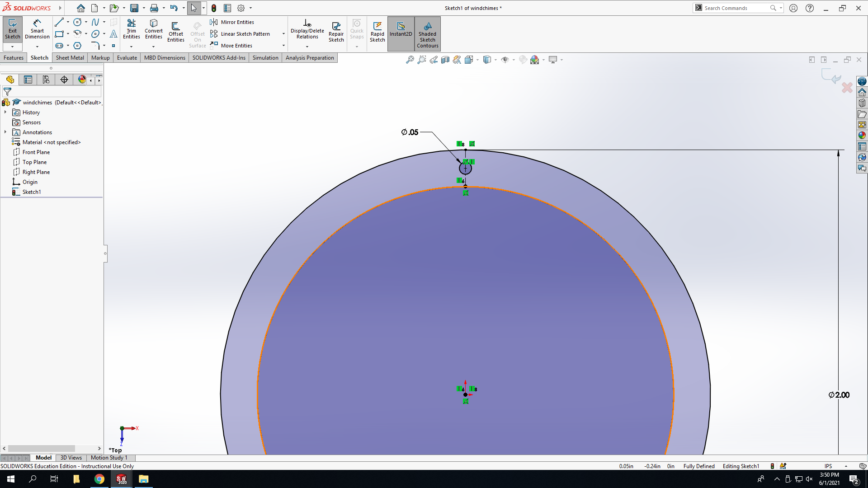Click the Repair Sketch icon

click(336, 32)
